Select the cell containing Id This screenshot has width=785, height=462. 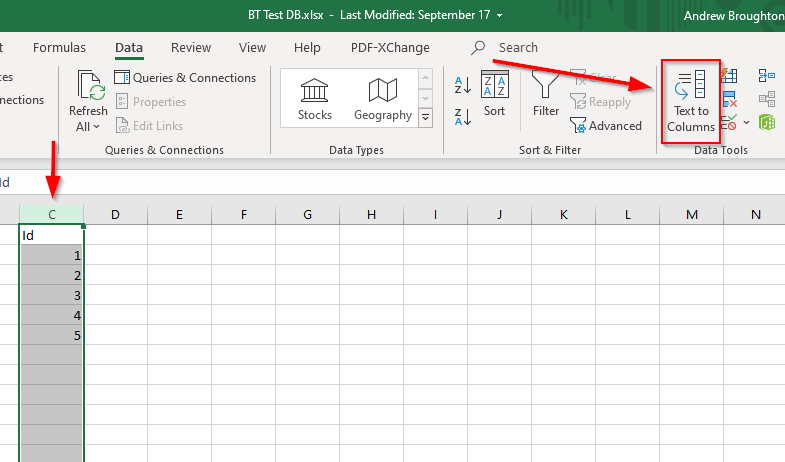click(x=52, y=235)
